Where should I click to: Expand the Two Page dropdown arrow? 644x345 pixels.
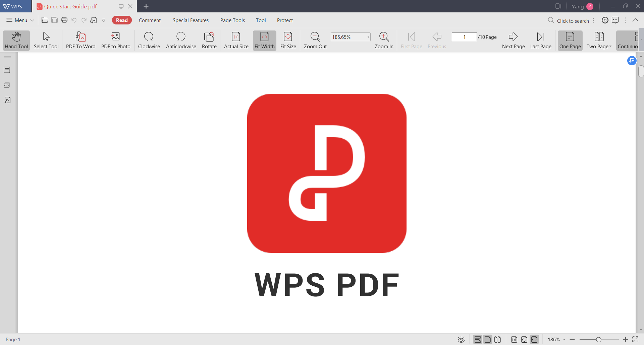click(610, 47)
